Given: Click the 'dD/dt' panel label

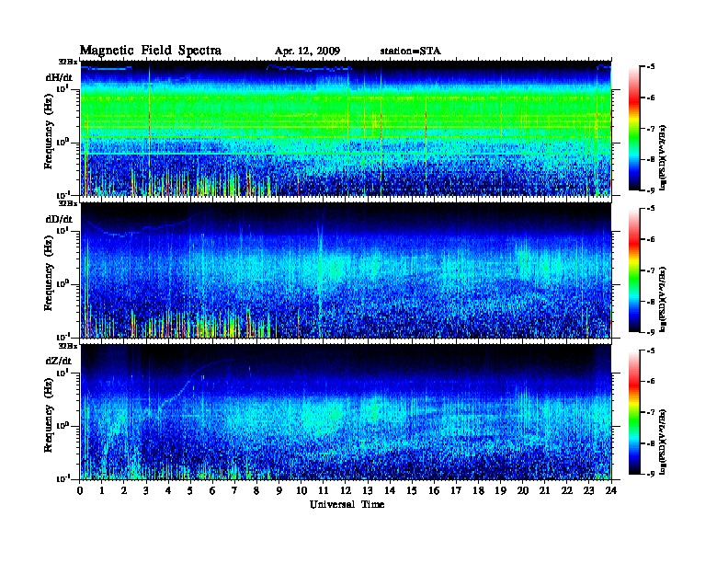Looking at the screenshot, I should point(59,219).
